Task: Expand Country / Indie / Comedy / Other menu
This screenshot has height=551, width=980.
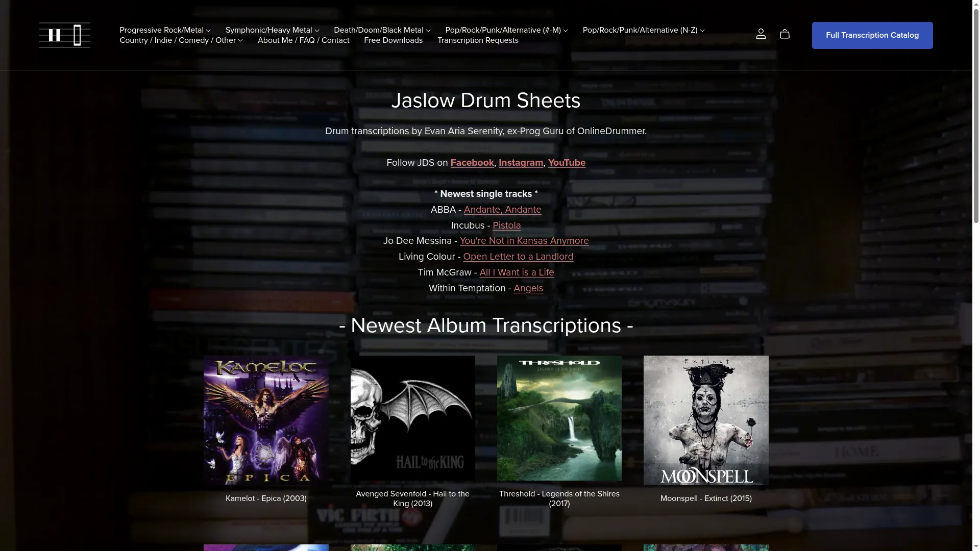Action: (181, 40)
